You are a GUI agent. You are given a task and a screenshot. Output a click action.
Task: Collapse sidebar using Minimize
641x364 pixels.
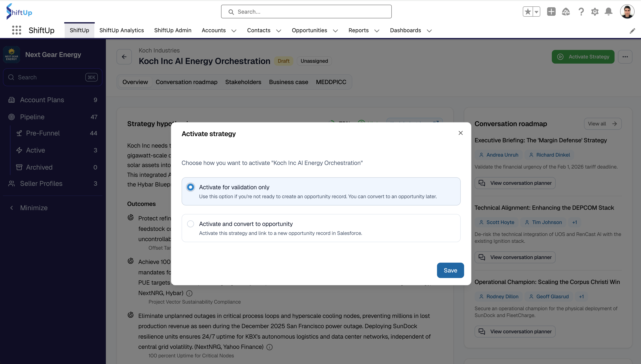tap(34, 208)
